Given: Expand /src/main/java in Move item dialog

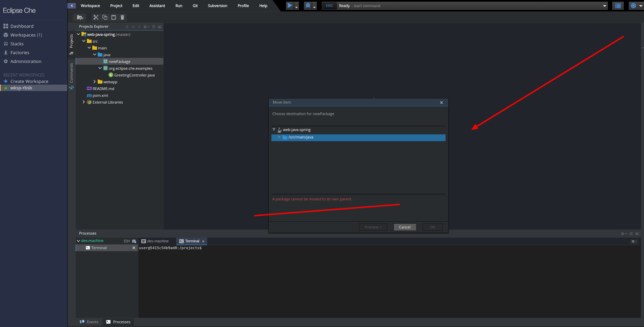Looking at the screenshot, I should pyautogui.click(x=279, y=137).
